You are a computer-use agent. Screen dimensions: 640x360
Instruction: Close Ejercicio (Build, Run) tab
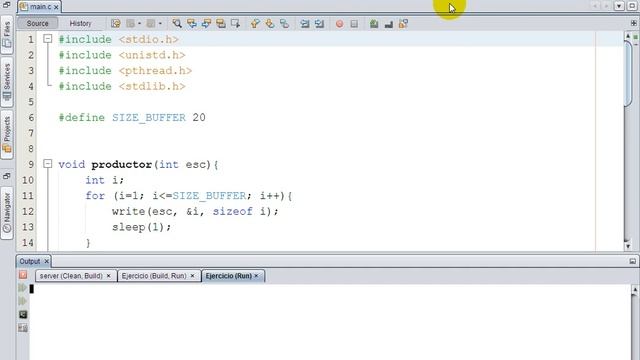pyautogui.click(x=192, y=276)
